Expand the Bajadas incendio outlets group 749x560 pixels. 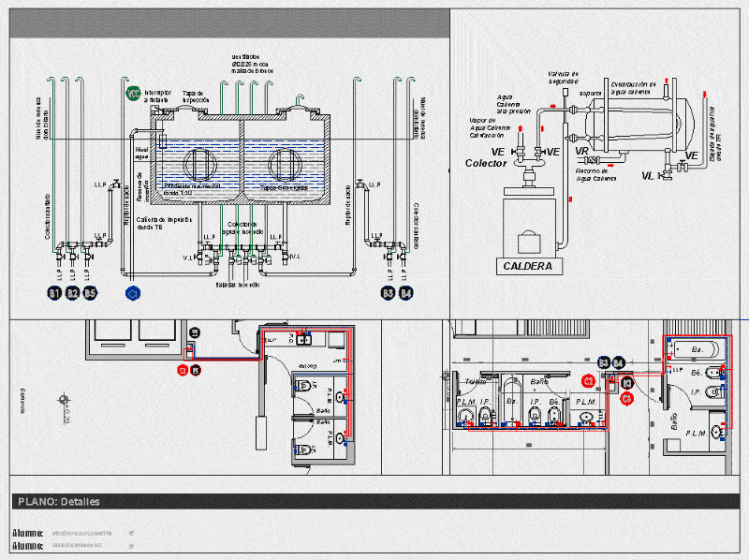tap(237, 282)
